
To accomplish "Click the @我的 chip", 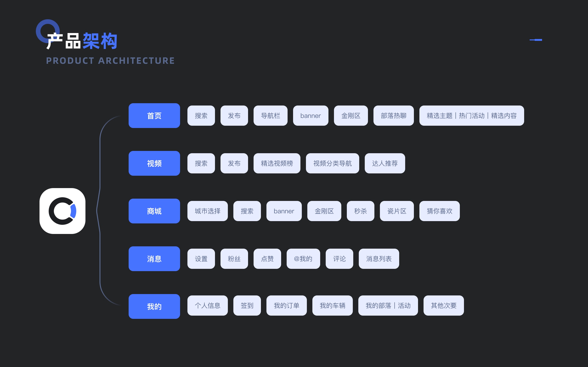I will pos(303,259).
